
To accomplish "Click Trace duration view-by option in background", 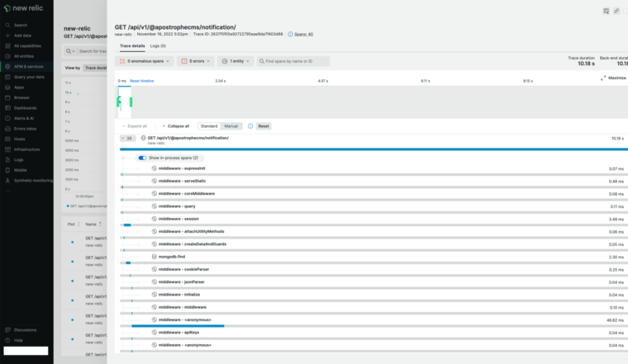I will pos(95,68).
